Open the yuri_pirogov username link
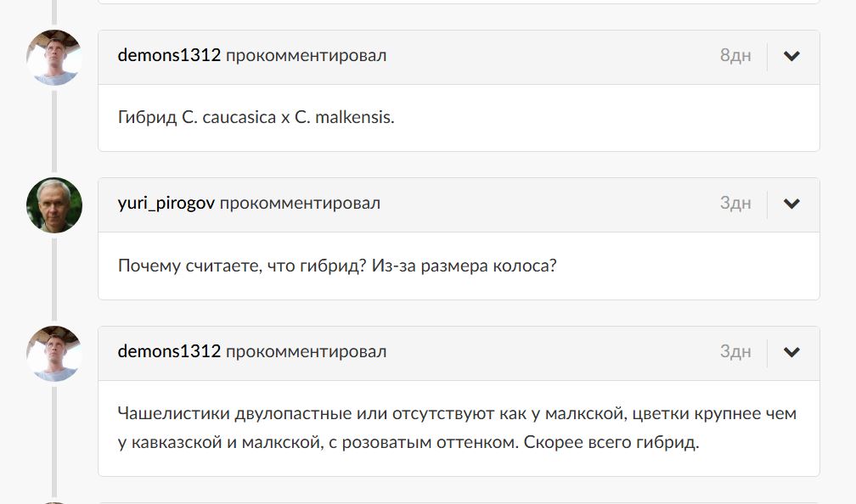The width and height of the screenshot is (856, 504). [166, 204]
